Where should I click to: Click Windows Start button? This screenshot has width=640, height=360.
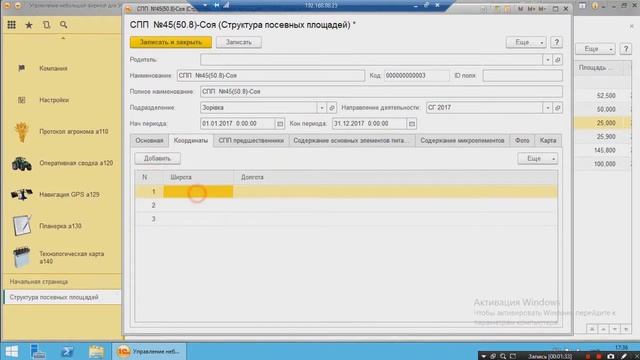coord(11,351)
